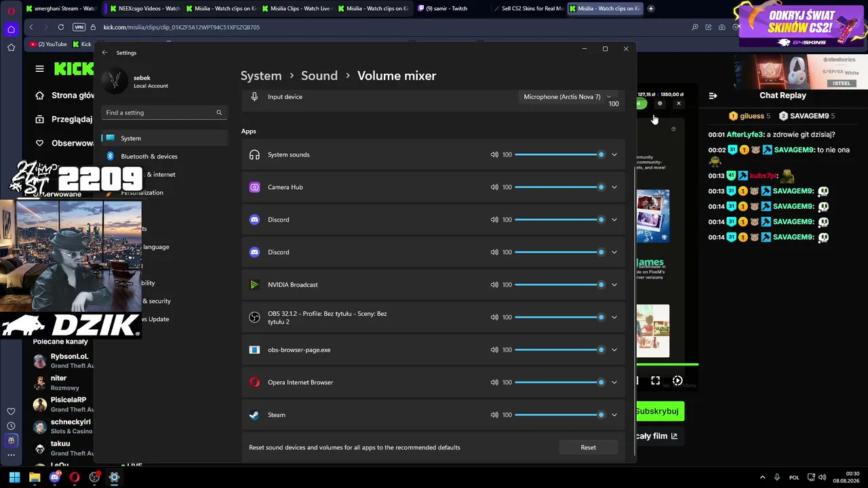Mute Opera Internet Browser in the mixer
Image resolution: width=868 pixels, height=488 pixels.
pyautogui.click(x=494, y=382)
